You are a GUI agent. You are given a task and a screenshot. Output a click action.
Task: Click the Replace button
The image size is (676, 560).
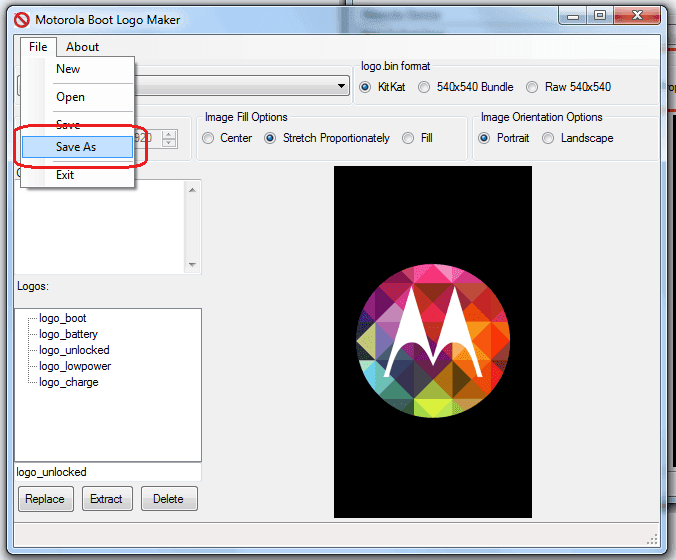pyautogui.click(x=45, y=499)
